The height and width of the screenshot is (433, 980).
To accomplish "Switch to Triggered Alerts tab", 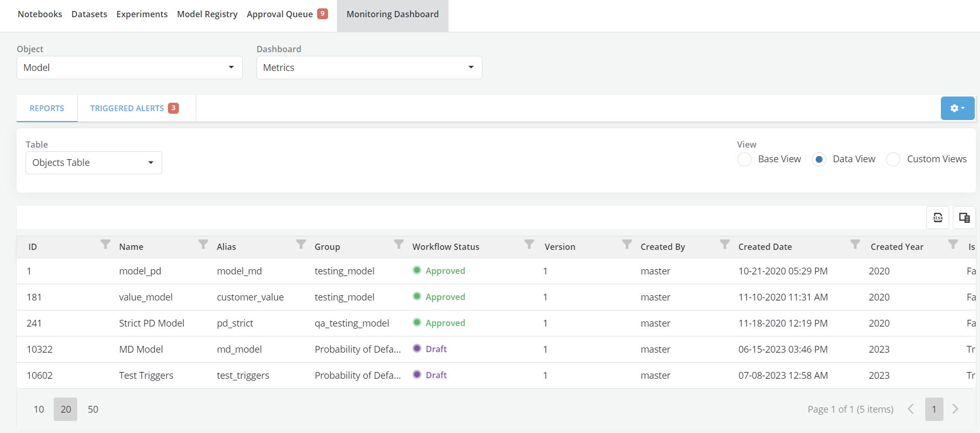I will 134,109.
